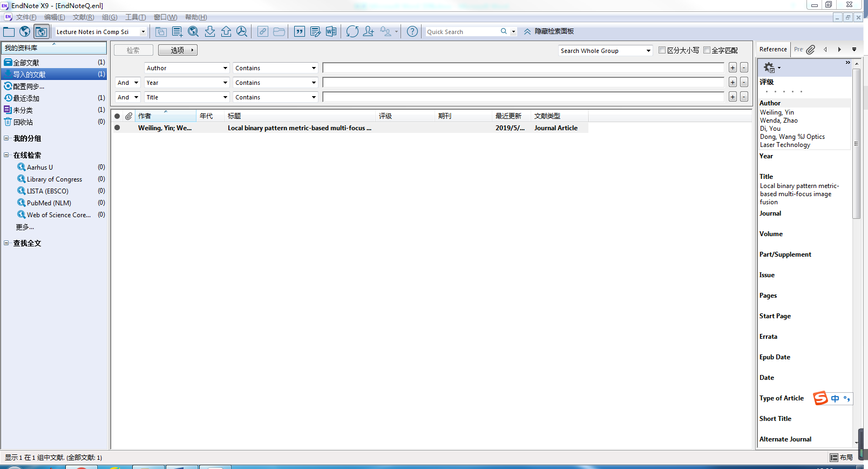
Task: Collapse the 我的分组 group section
Action: pyautogui.click(x=6, y=138)
